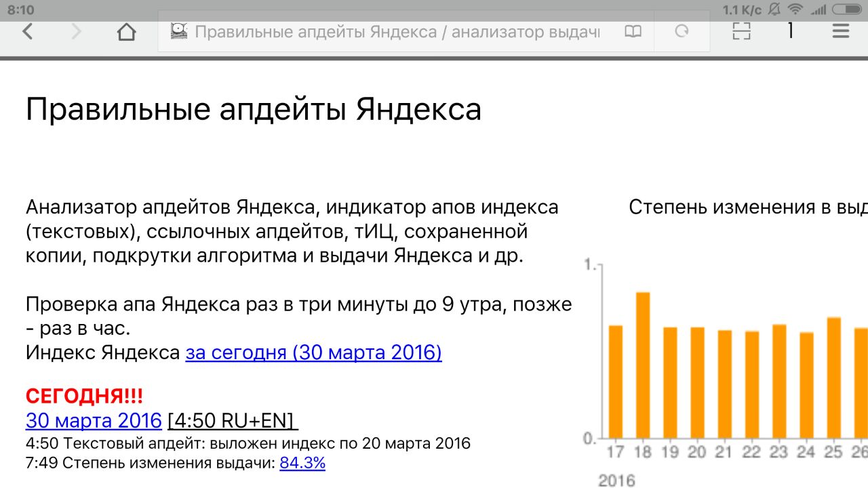Image resolution: width=868 pixels, height=488 pixels.
Task: Click the '[4:50 RU+EN]' underlined text
Action: click(x=233, y=420)
